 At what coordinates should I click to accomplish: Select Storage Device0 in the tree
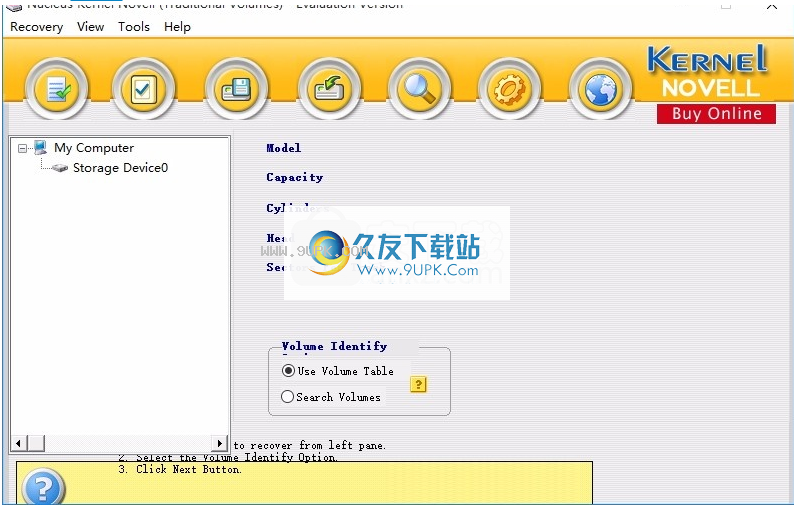(x=121, y=168)
